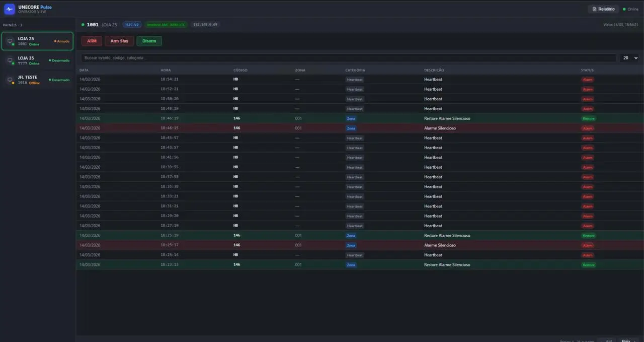
Task: Select the JFL TESTE panel in sidebar
Action: (x=38, y=80)
